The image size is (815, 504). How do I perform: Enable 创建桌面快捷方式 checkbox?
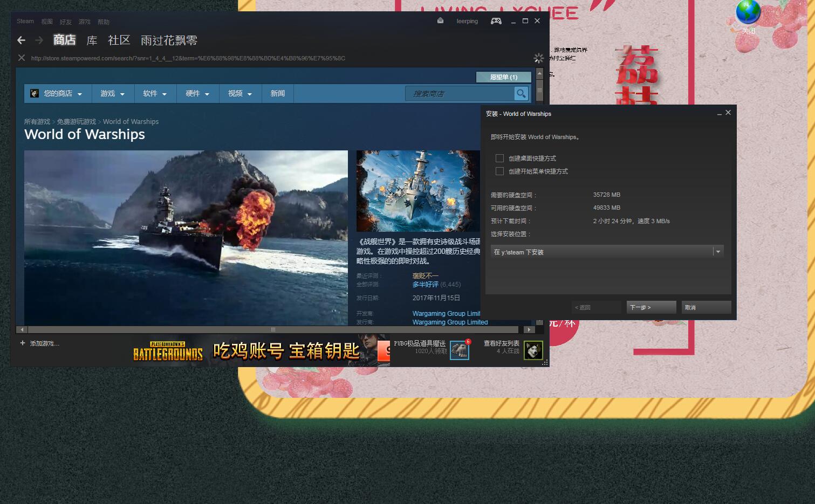click(x=499, y=158)
